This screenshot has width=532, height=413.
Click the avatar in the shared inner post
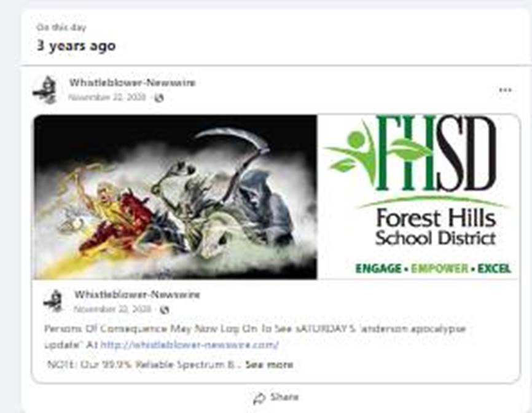click(53, 301)
